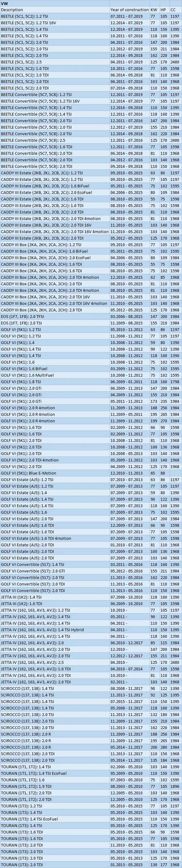The height and width of the screenshot is (868, 182).
Task: Click CADDY III Box 2.0 TDI 16V 4motion
Action: (x=54, y=304)
